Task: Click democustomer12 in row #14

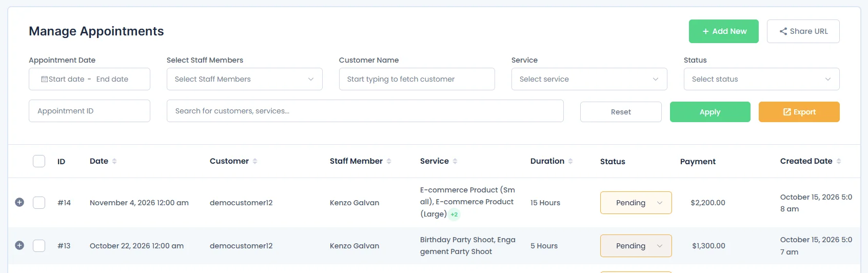Action: (x=241, y=203)
